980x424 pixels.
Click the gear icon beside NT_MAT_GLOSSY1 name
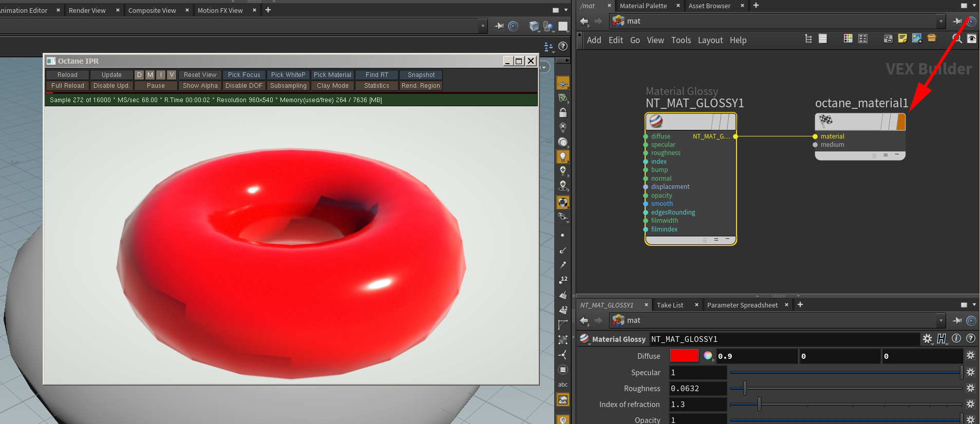927,338
